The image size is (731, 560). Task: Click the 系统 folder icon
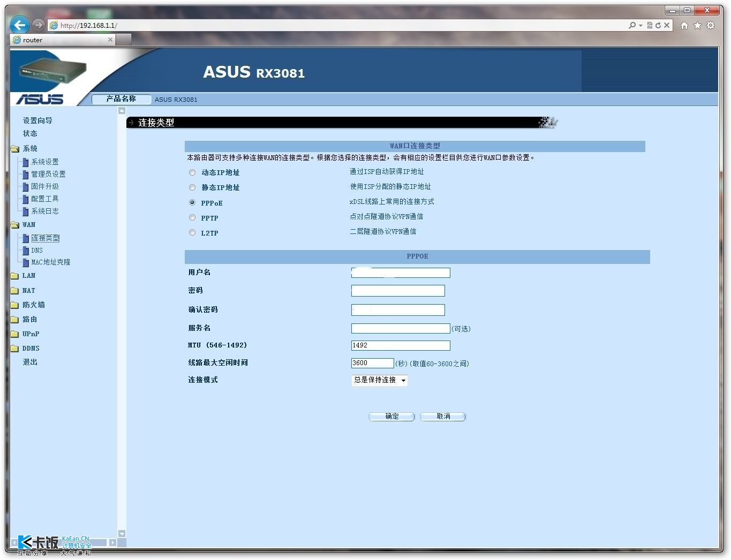15,149
